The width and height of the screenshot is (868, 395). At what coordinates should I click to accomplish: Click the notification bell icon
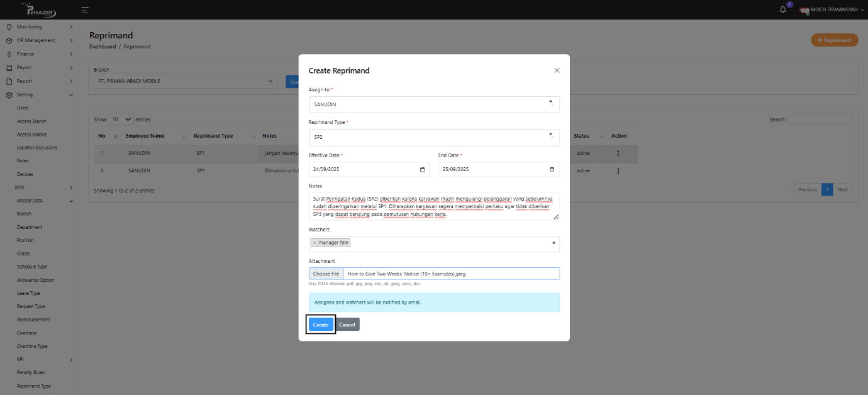pos(783,9)
